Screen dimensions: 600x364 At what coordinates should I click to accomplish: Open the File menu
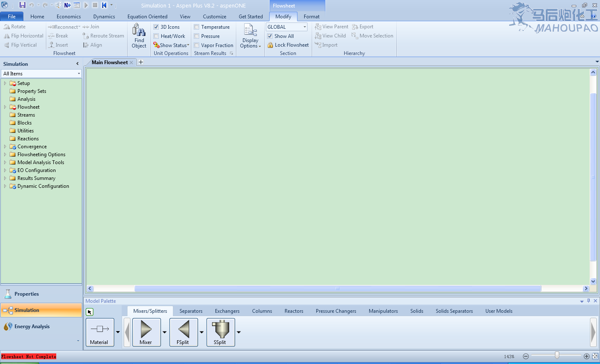pos(12,17)
